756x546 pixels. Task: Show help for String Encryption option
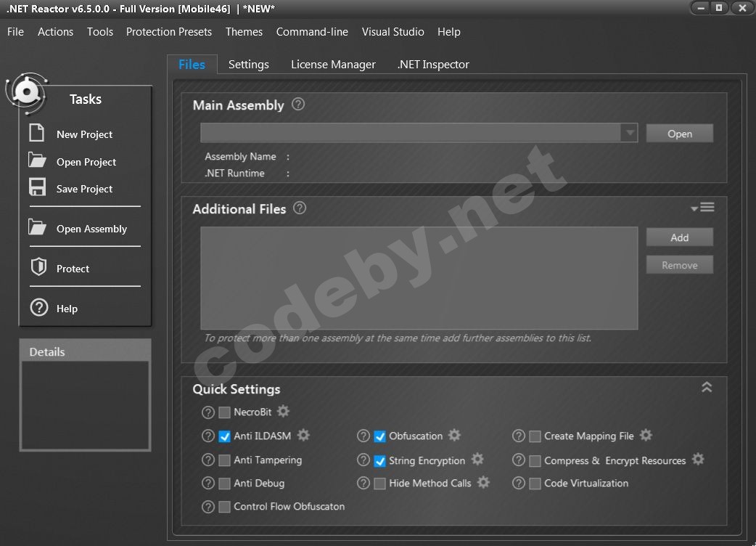point(363,460)
